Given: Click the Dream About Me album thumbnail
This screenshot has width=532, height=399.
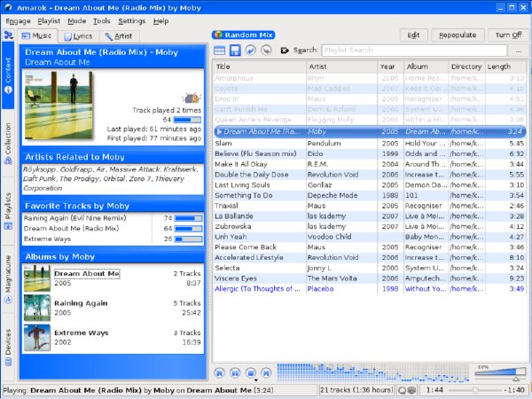Looking at the screenshot, I should point(37,278).
